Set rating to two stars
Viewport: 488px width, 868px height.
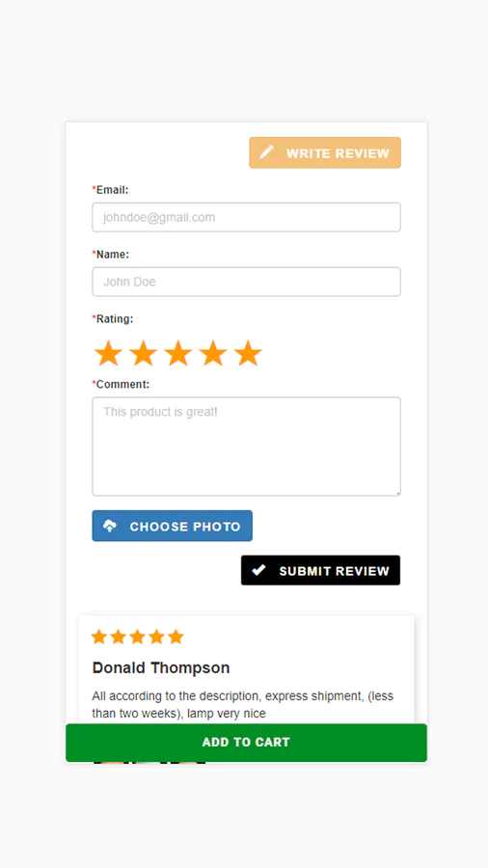tap(144, 353)
